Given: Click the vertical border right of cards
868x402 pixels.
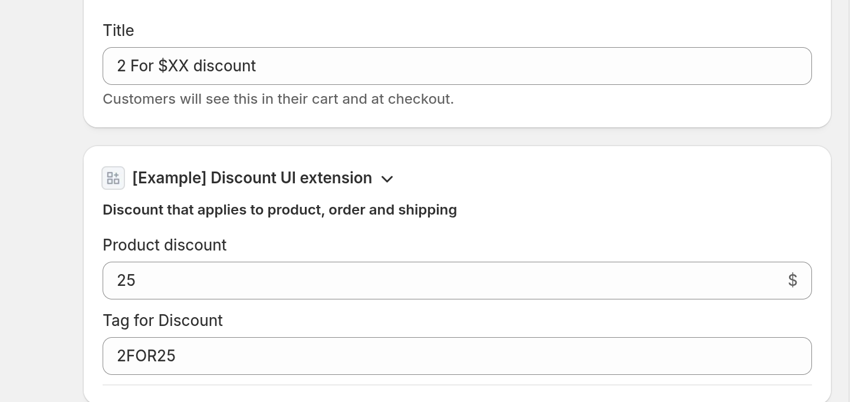Looking at the screenshot, I should click(x=849, y=200).
